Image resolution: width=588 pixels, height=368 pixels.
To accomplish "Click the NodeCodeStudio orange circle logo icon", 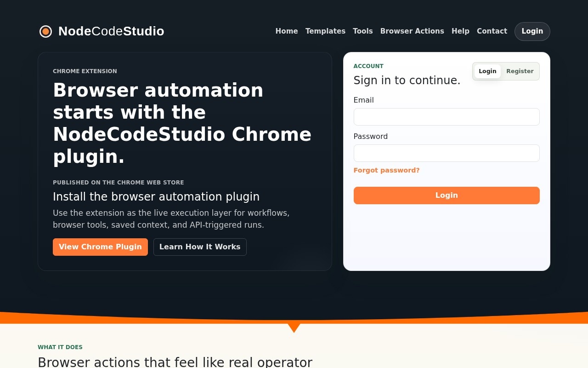I will [45, 31].
